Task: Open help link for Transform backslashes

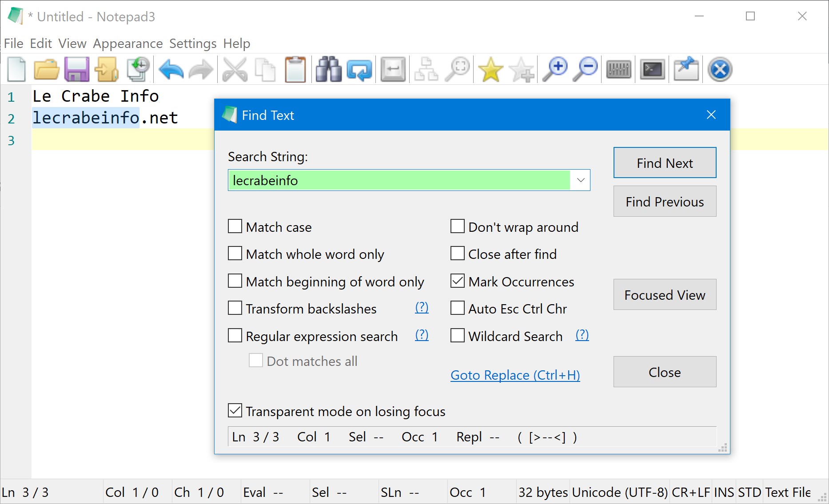Action: click(422, 307)
